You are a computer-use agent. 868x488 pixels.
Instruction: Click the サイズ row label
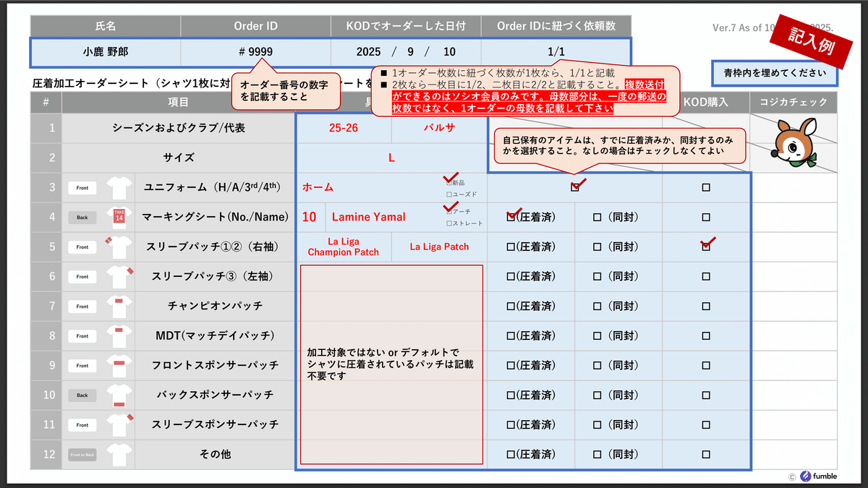[178, 158]
